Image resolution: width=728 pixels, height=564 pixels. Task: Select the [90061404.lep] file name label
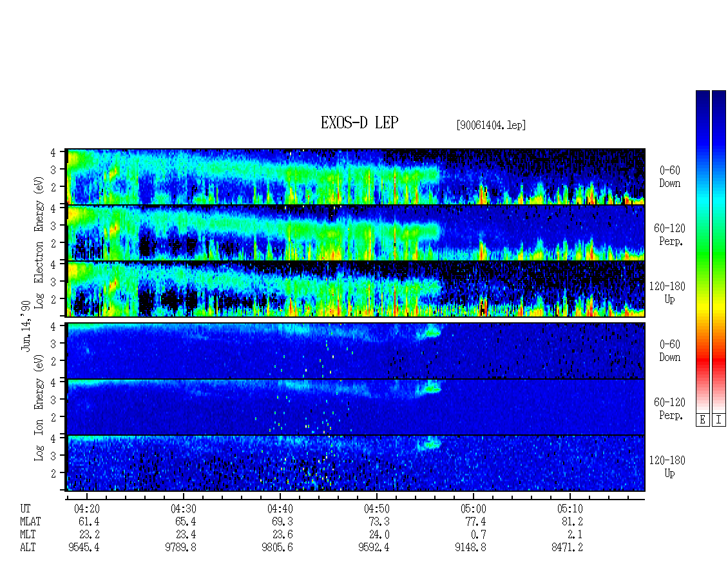[x=491, y=125]
